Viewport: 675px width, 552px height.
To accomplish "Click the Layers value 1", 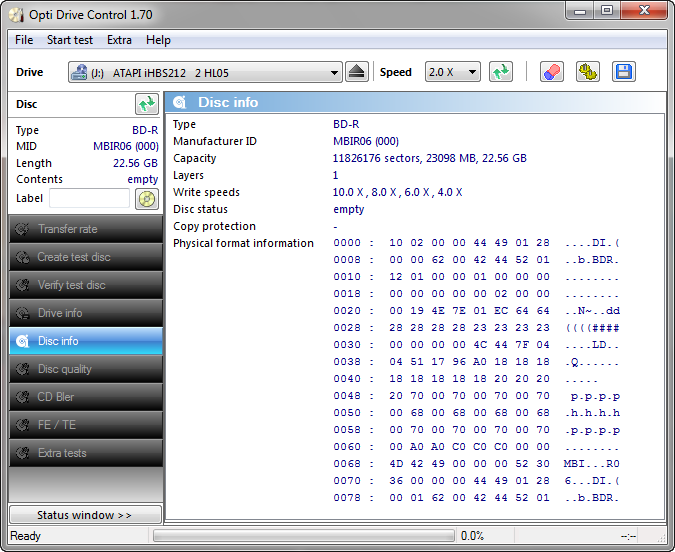I will click(x=335, y=175).
